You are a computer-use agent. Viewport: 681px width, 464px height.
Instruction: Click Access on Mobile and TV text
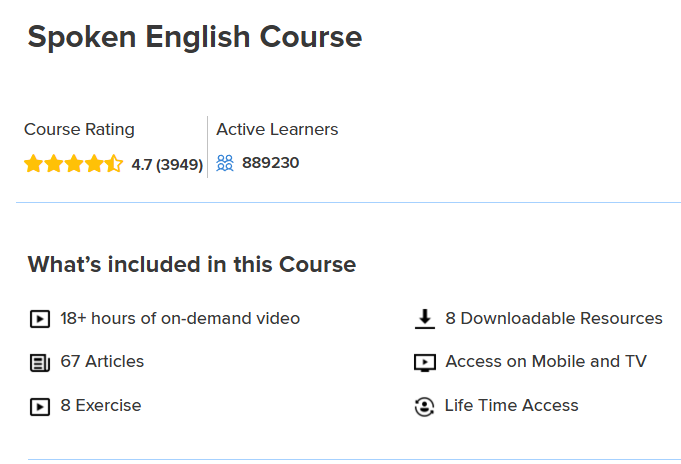[546, 362]
